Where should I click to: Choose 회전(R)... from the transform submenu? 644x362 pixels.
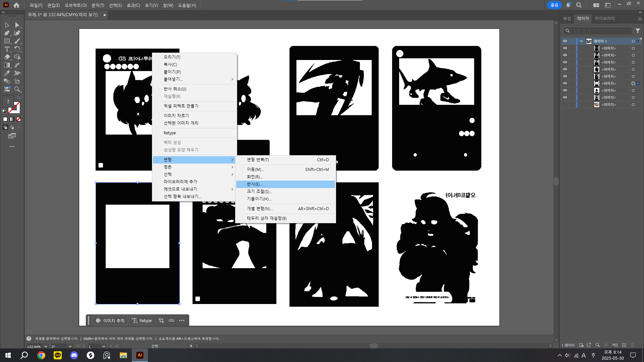[285, 177]
